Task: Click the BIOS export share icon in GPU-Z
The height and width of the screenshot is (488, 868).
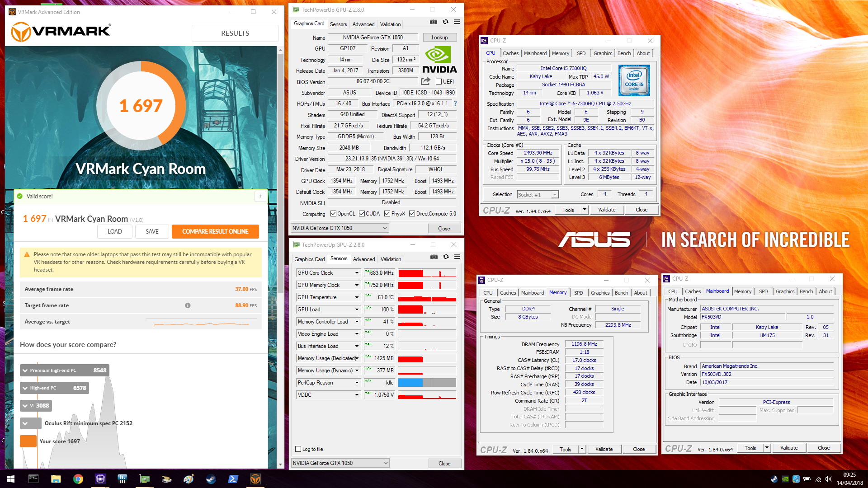Action: pyautogui.click(x=425, y=81)
